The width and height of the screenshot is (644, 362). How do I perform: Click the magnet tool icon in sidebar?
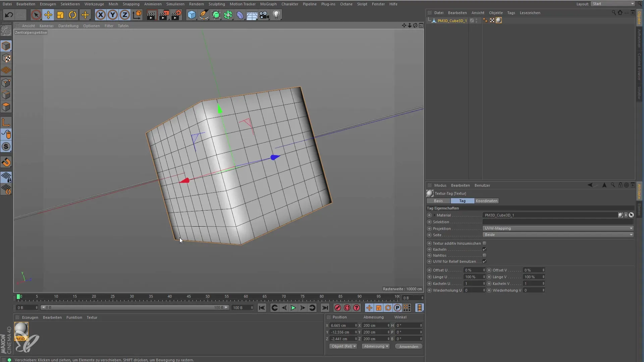(x=6, y=163)
